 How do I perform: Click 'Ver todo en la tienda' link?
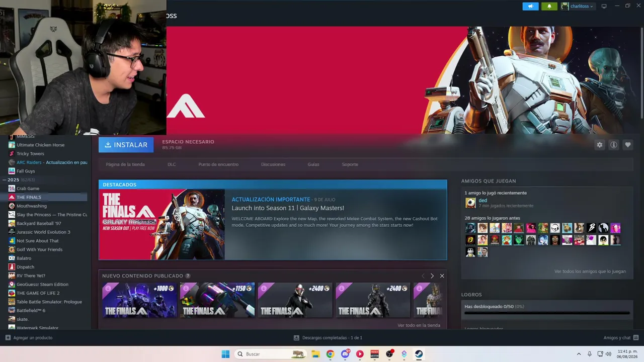(419, 325)
